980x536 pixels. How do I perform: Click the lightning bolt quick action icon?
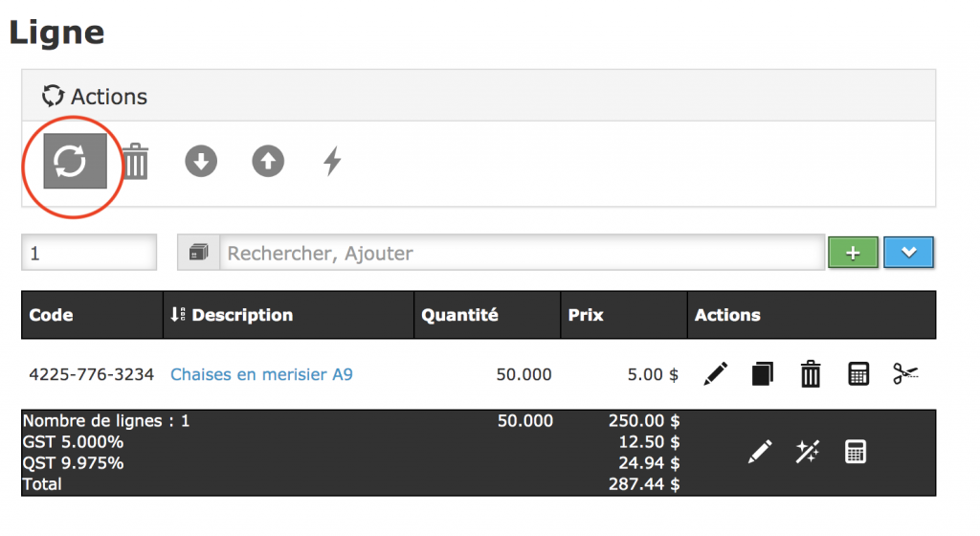click(332, 162)
